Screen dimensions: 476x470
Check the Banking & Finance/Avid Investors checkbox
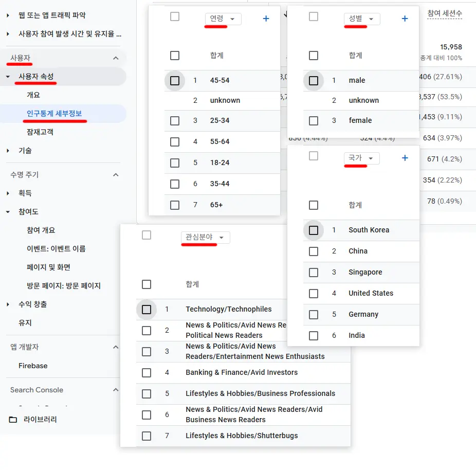(147, 372)
